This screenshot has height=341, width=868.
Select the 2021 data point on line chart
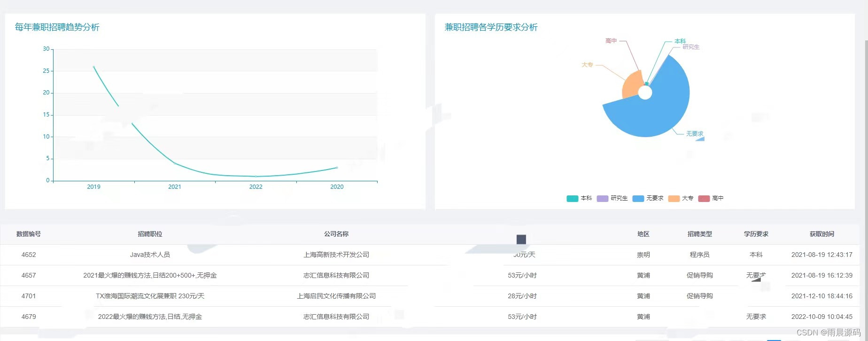pos(175,163)
